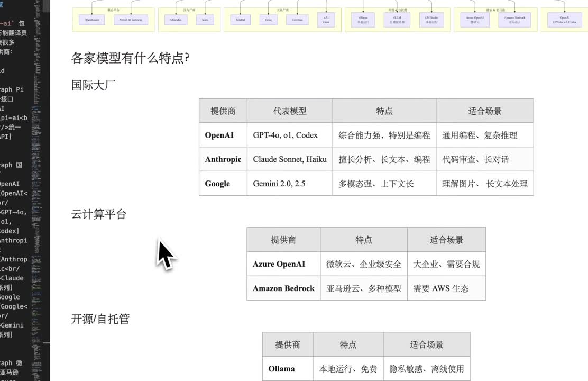Select the Cerebras diagram node
This screenshot has width=588, height=381.
(x=297, y=20)
